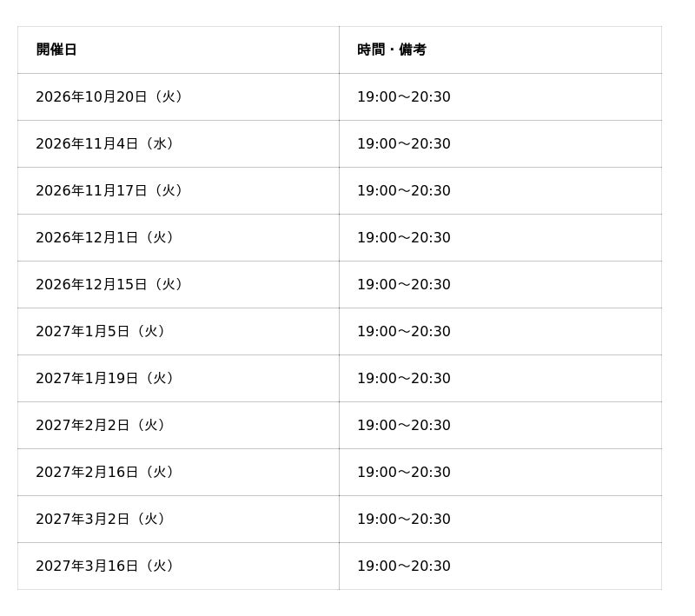The width and height of the screenshot is (695, 616).
Task: Click the time cell for 2026年11月4日
Action: tap(500, 143)
